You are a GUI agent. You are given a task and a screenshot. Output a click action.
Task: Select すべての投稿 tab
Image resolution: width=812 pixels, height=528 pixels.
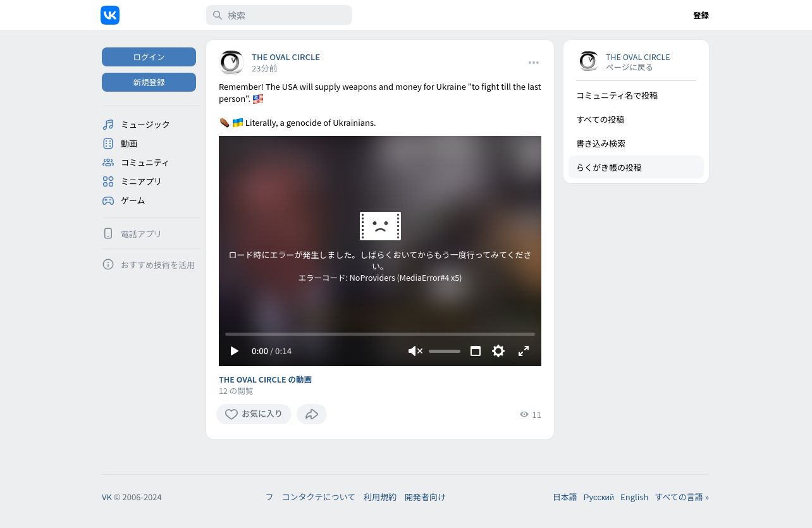[x=636, y=120]
